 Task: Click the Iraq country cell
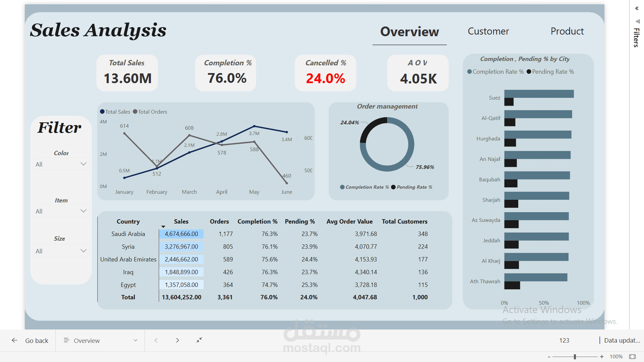128,272
